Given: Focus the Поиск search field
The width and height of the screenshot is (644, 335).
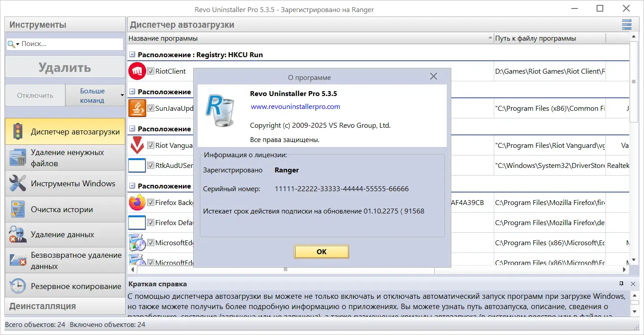Looking at the screenshot, I should pos(72,44).
